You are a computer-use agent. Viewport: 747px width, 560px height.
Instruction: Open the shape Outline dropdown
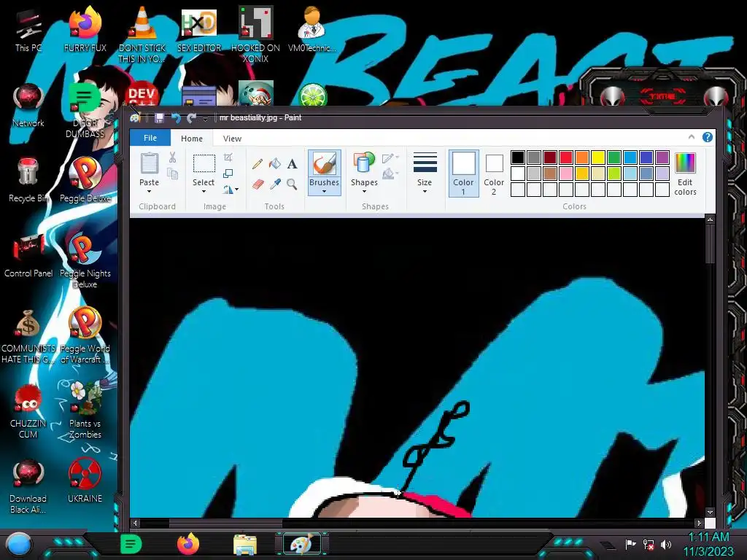click(x=390, y=157)
